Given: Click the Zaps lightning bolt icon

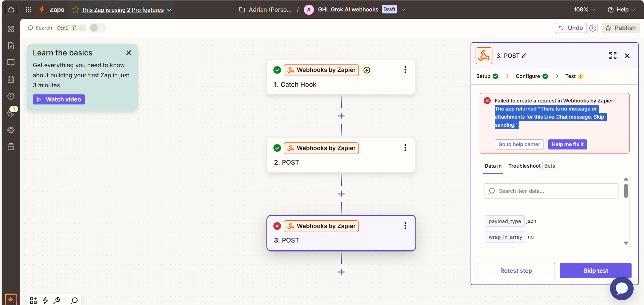Looking at the screenshot, I should 42,10.
